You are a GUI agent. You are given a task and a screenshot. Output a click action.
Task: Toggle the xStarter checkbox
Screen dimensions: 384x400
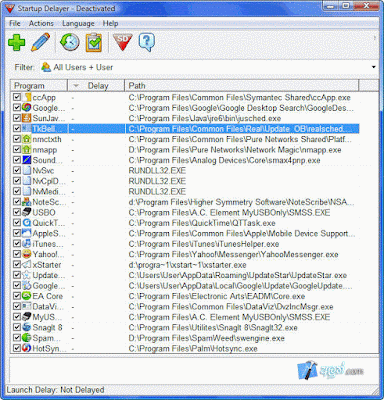(x=17, y=264)
